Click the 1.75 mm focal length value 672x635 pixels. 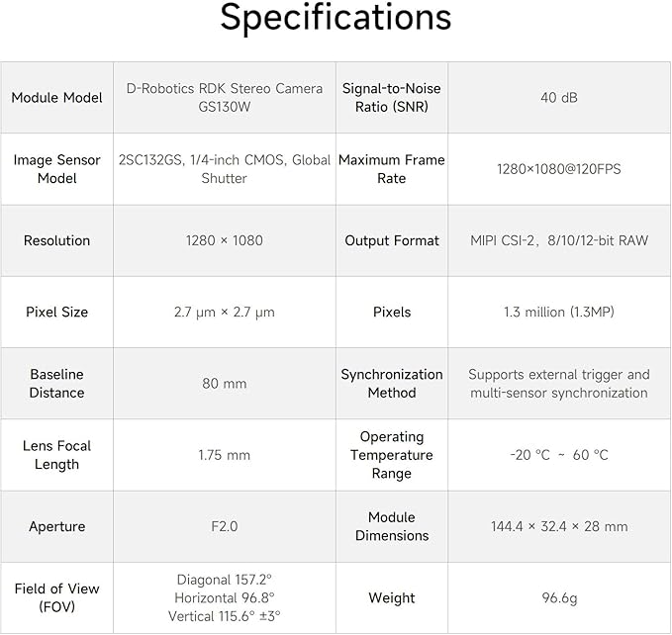(225, 455)
